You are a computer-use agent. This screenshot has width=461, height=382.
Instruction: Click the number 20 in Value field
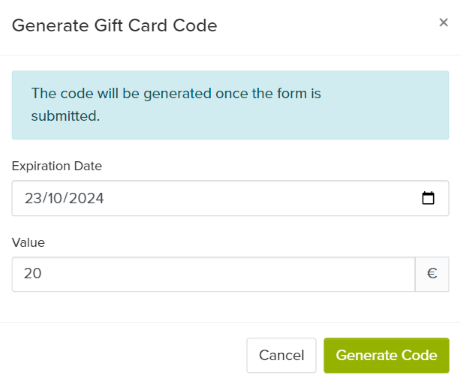pyautogui.click(x=33, y=274)
